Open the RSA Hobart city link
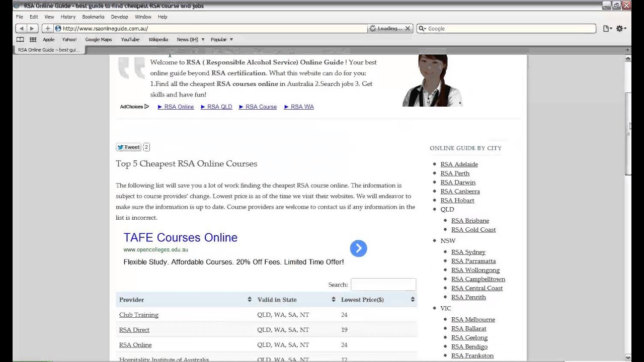Viewport: 644px width, 362px height. (457, 201)
